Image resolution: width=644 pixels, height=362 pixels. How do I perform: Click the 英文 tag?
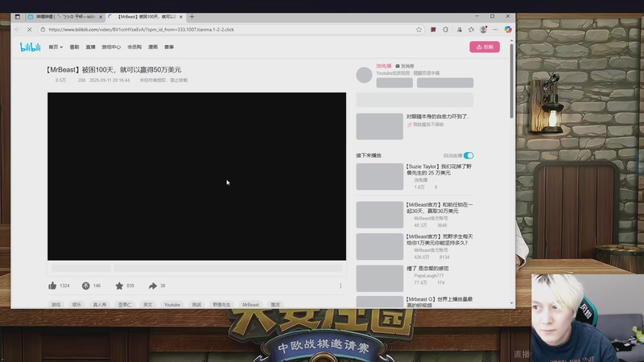click(x=148, y=305)
